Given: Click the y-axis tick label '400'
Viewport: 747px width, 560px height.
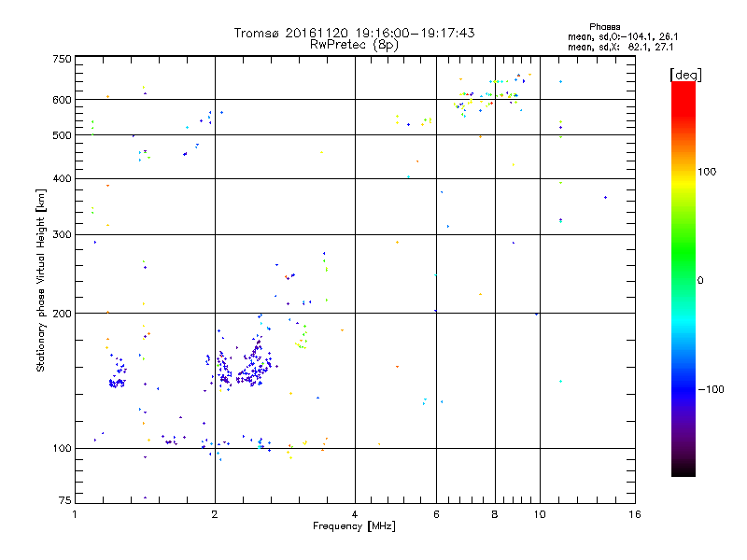Looking at the screenshot, I should [62, 178].
